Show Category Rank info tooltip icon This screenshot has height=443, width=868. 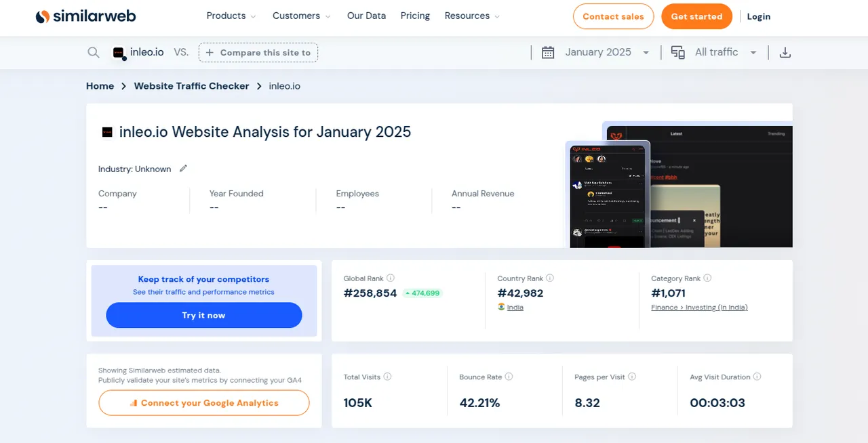point(707,278)
